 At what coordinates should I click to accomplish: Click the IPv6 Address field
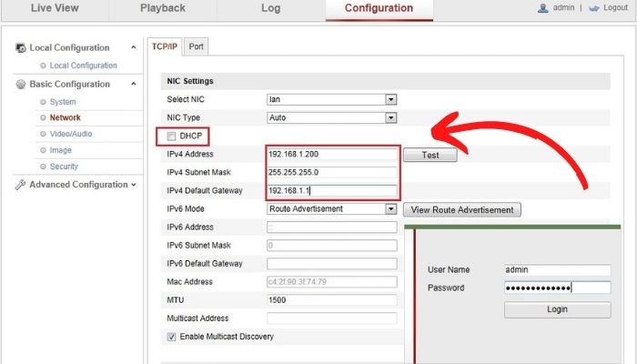pos(332,227)
